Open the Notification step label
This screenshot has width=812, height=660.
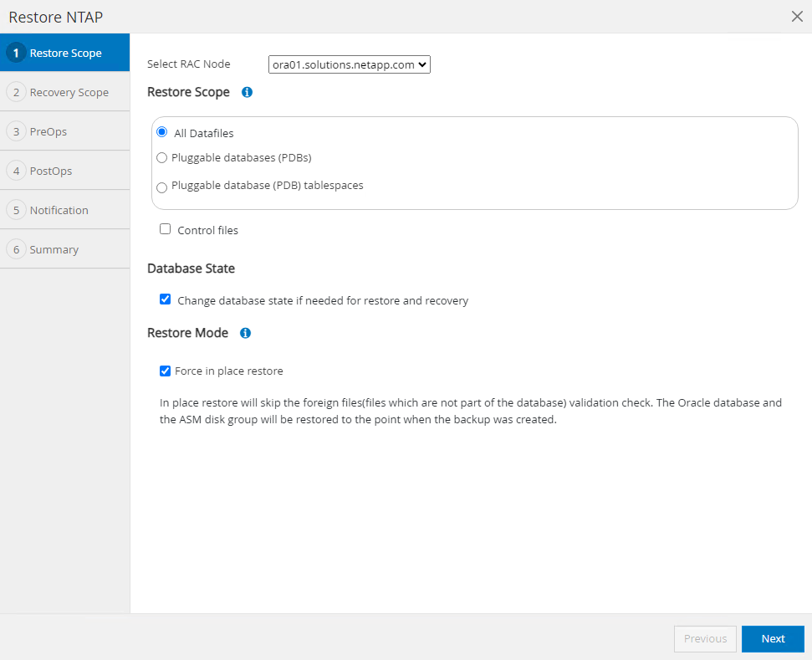tap(59, 210)
